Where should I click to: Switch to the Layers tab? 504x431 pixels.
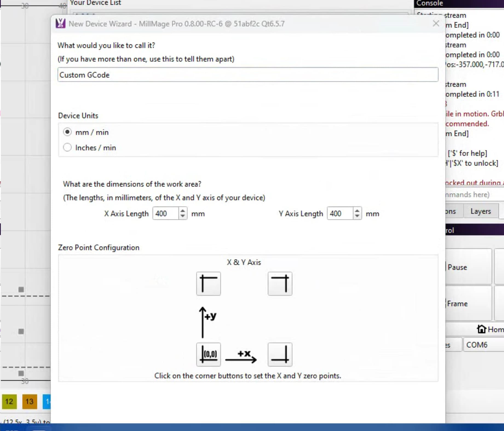click(480, 211)
